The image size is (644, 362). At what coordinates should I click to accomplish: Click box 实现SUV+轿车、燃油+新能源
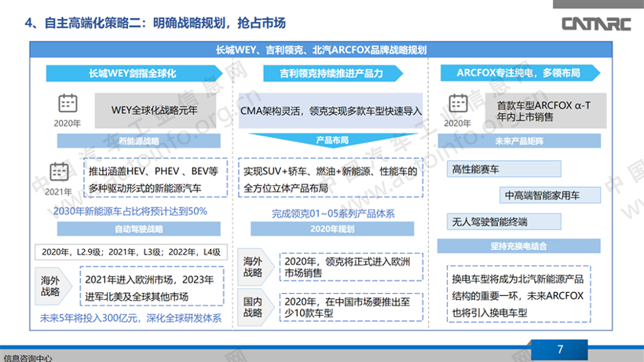pyautogui.click(x=331, y=177)
